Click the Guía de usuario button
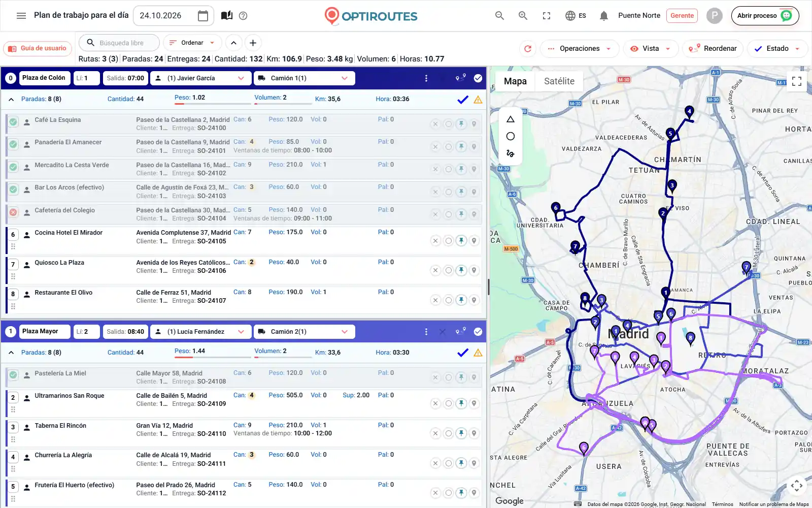Image resolution: width=812 pixels, height=508 pixels. point(38,49)
